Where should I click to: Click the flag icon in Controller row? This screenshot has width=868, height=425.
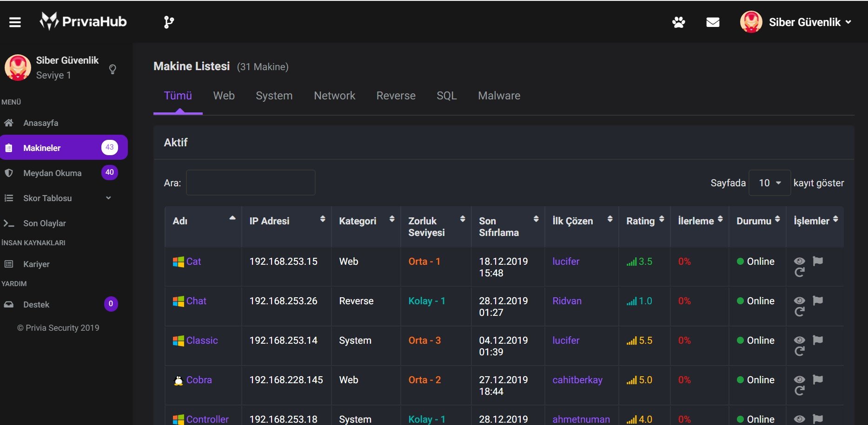point(818,419)
